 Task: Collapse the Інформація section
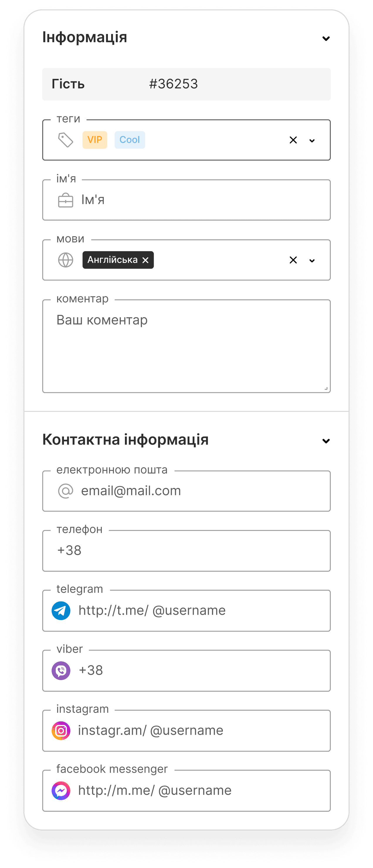[326, 38]
